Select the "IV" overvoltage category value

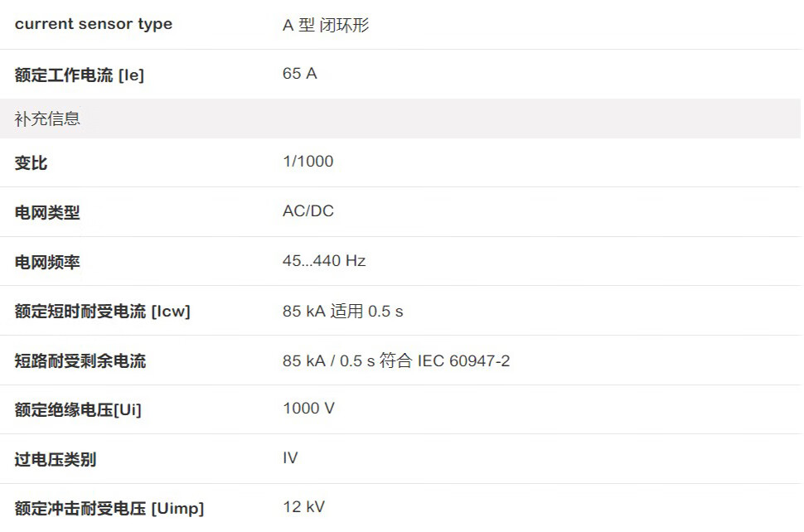click(290, 458)
